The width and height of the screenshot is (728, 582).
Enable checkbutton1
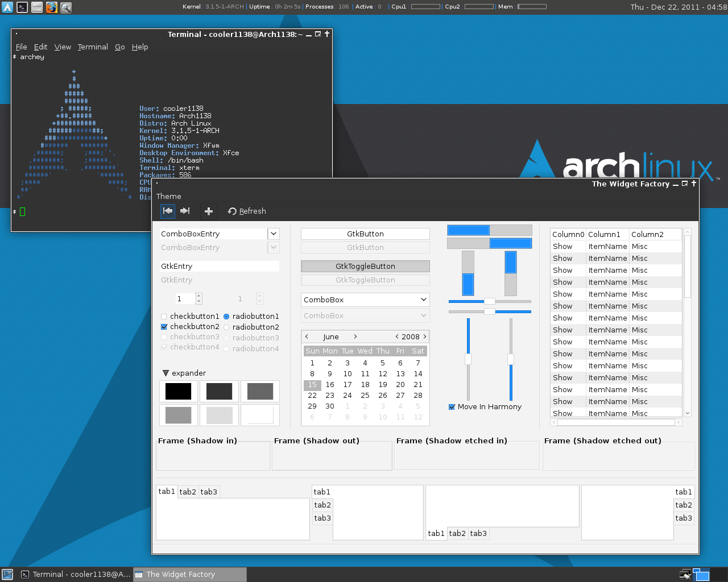(164, 316)
